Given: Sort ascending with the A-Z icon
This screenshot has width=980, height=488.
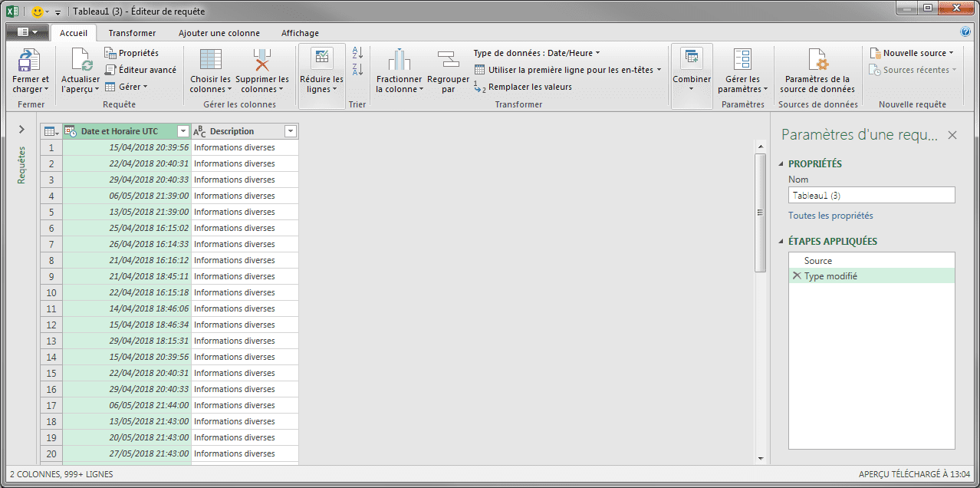Looking at the screenshot, I should 357,53.
